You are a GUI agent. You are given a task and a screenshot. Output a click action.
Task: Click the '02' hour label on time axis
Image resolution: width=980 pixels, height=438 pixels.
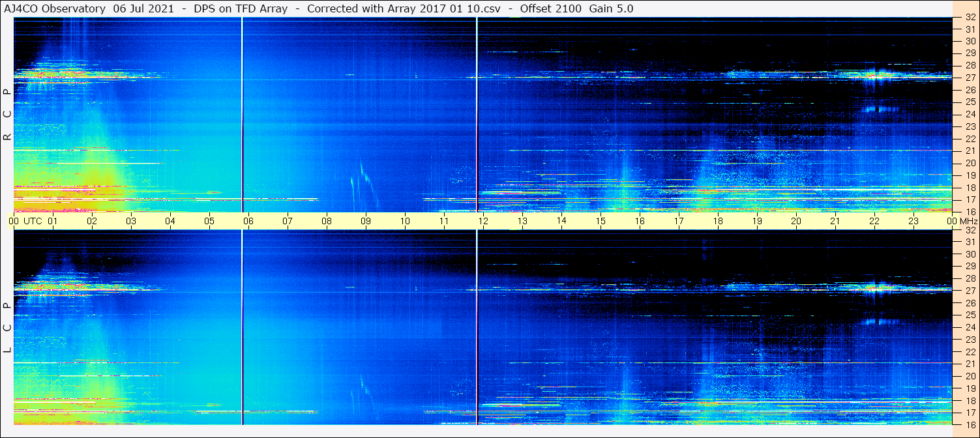click(x=92, y=221)
